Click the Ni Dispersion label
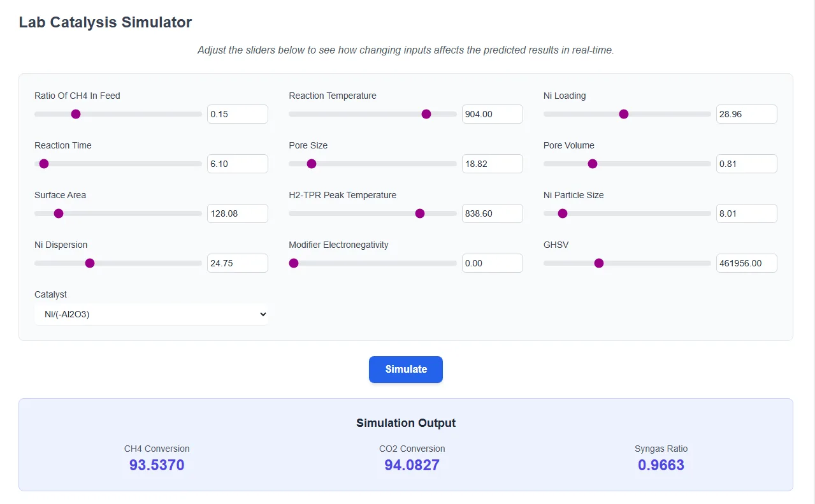This screenshot has width=815, height=504. point(61,245)
